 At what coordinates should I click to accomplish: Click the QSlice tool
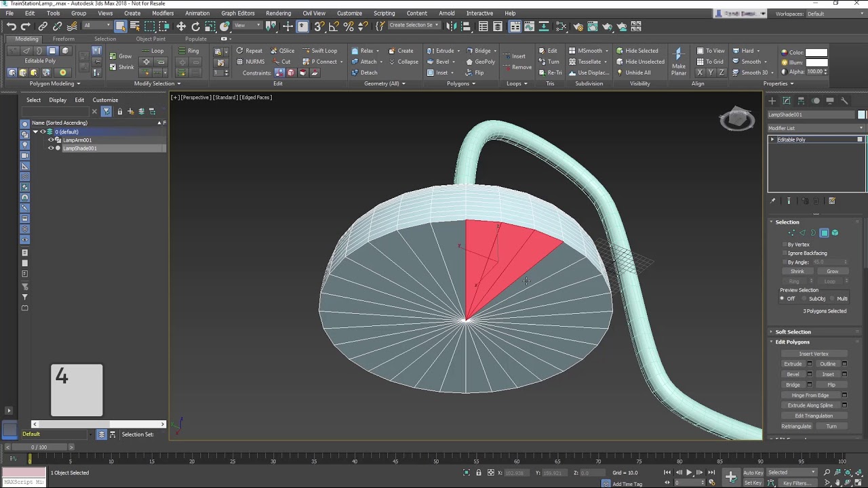pyautogui.click(x=282, y=51)
